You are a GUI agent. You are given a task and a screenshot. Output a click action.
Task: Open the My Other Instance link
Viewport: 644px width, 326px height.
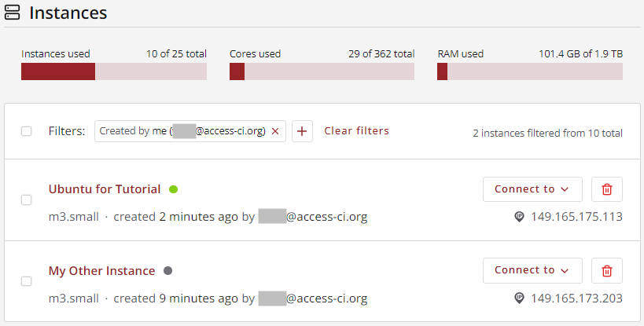coord(101,271)
